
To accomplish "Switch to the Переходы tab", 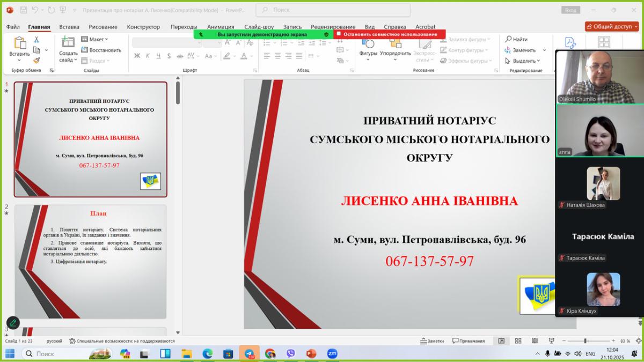I will coord(184,27).
